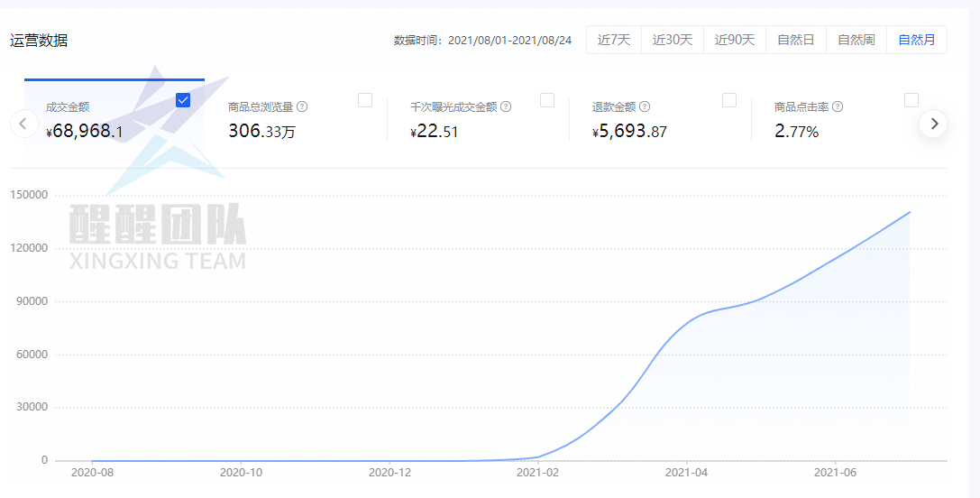Click the 150000 y-axis label
Image resolution: width=980 pixels, height=498 pixels.
pos(29,195)
